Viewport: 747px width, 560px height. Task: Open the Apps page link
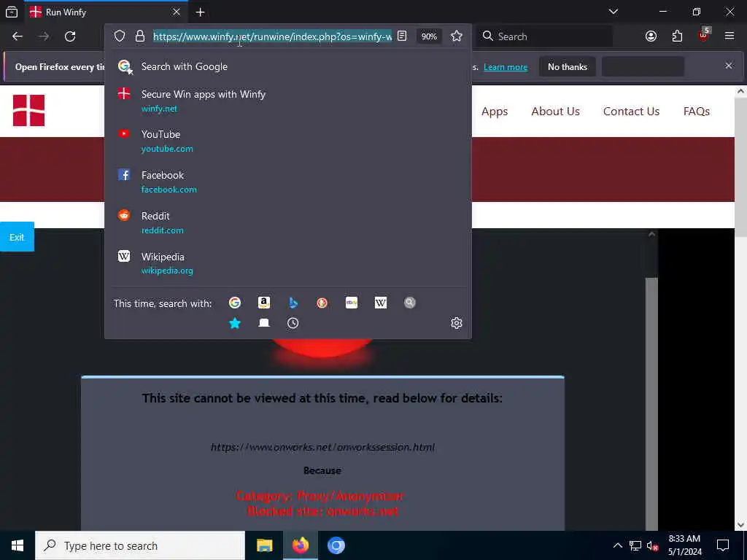coord(495,112)
